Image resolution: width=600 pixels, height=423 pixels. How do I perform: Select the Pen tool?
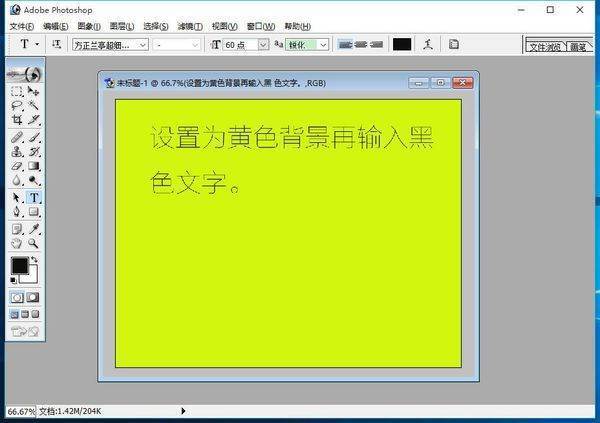17,212
